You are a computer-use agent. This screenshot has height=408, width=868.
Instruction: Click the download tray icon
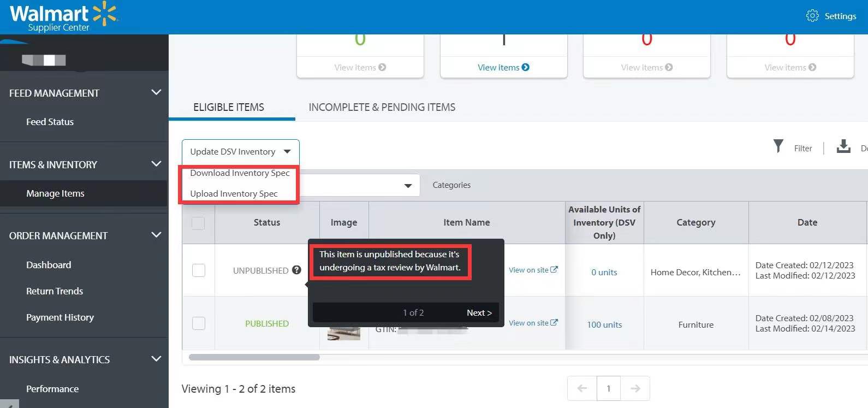pyautogui.click(x=843, y=146)
